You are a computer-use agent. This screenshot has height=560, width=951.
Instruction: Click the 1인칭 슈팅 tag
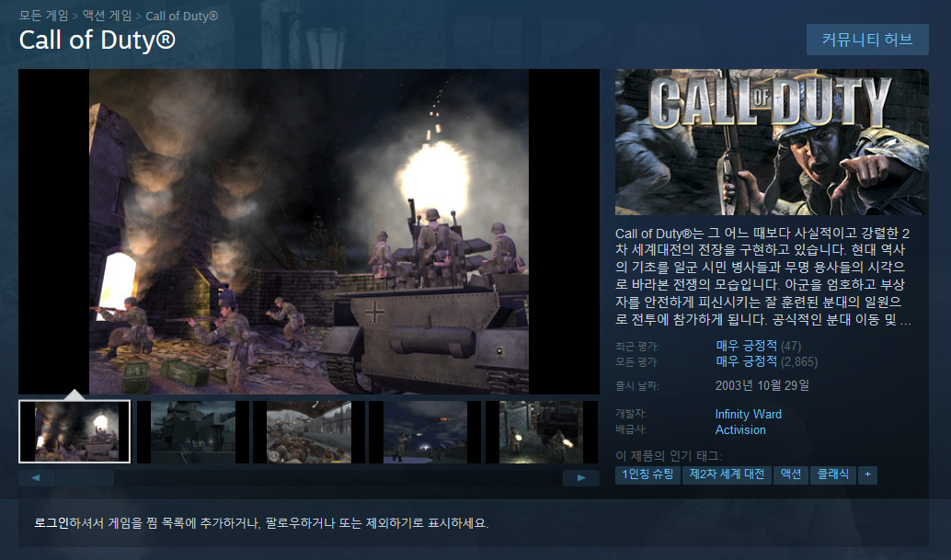point(647,474)
